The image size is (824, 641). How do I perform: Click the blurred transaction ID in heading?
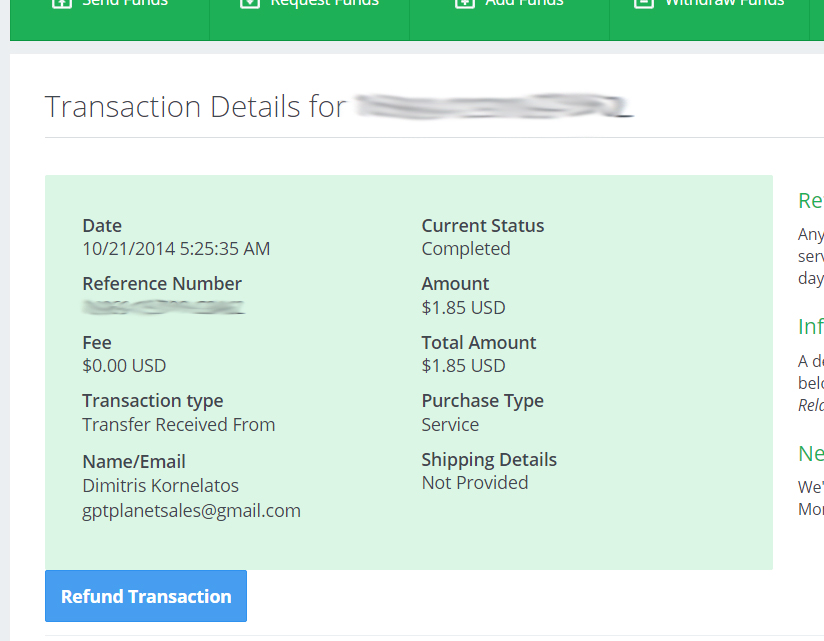click(x=494, y=106)
